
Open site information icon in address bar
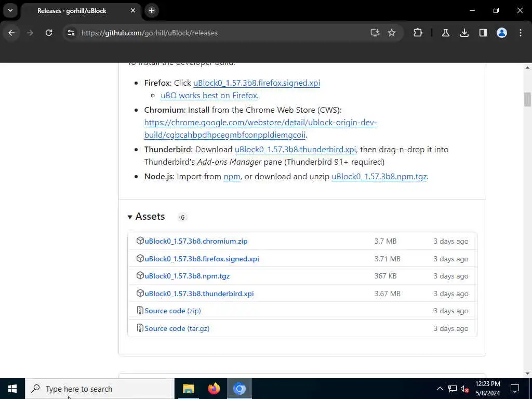click(x=71, y=33)
